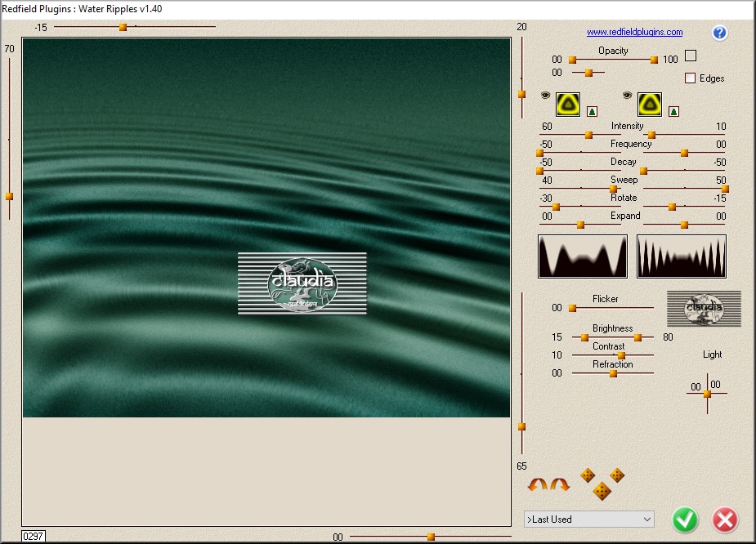Image resolution: width=756 pixels, height=544 pixels.
Task: Adjust the lower right vertical slider at 65
Action: (521, 426)
